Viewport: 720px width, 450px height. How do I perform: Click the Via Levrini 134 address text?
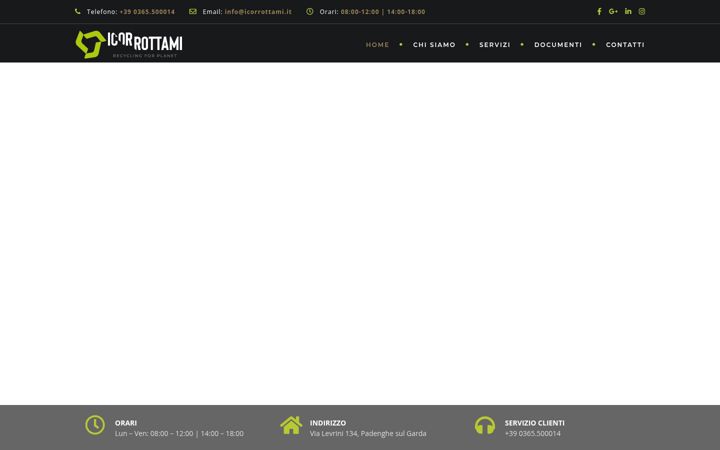coord(368,433)
